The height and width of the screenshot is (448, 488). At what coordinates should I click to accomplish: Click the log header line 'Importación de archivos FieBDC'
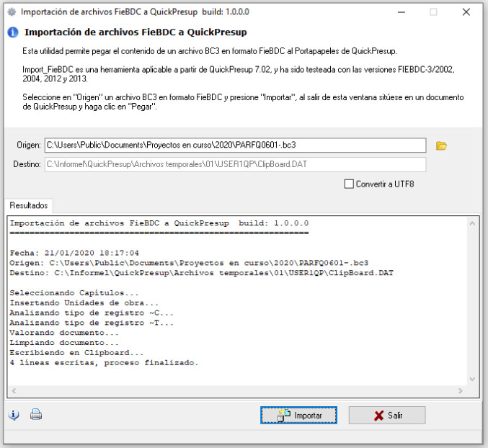159,223
